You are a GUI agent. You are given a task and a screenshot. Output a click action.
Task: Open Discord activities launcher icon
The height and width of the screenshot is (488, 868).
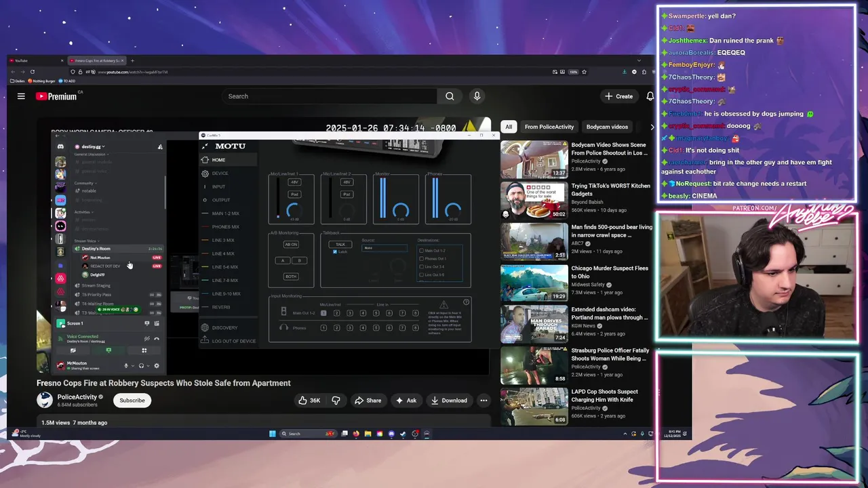(144, 350)
